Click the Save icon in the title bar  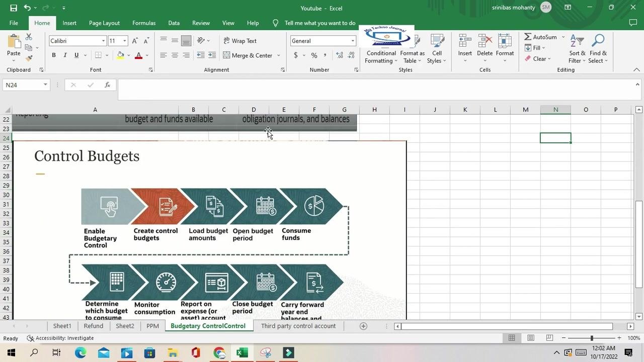click(14, 8)
